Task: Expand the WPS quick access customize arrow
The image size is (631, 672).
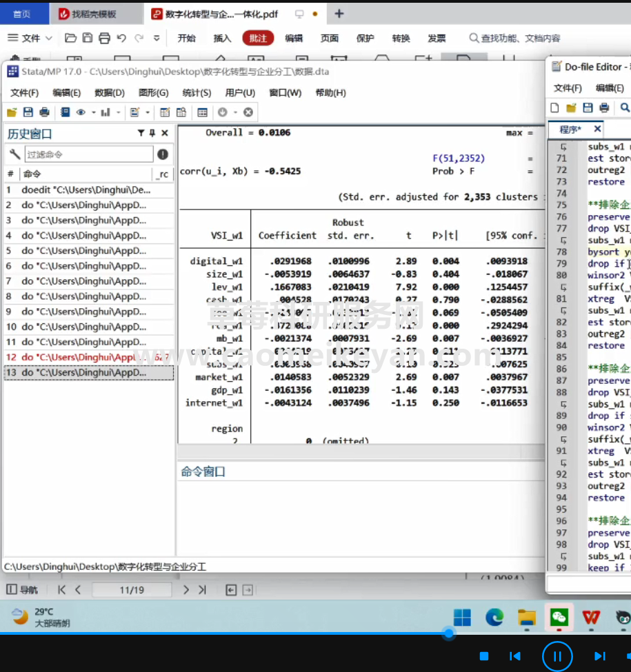Action: 157,38
